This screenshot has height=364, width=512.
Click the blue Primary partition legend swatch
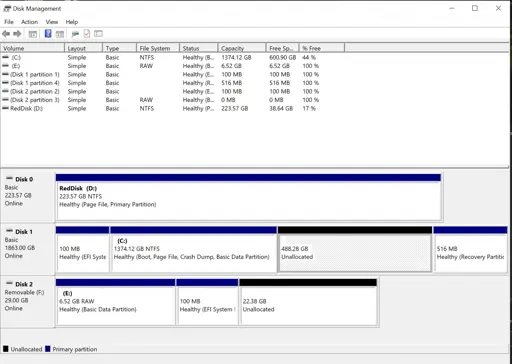point(48,349)
